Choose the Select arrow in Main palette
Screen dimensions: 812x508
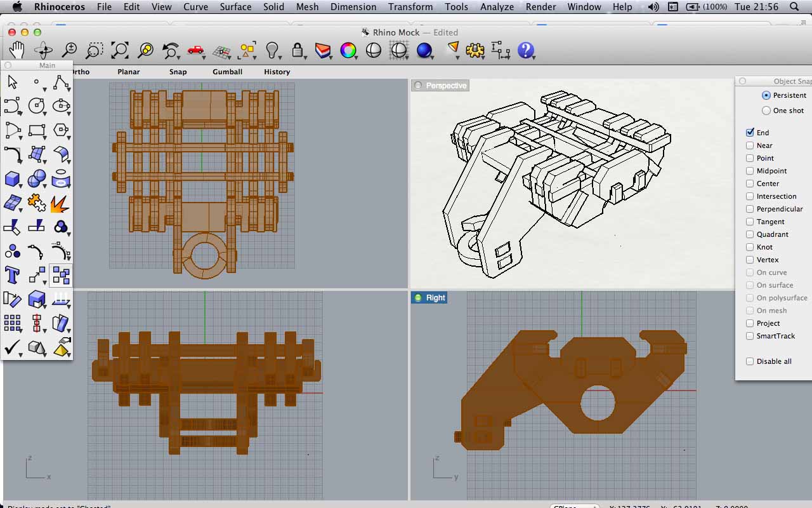point(12,82)
